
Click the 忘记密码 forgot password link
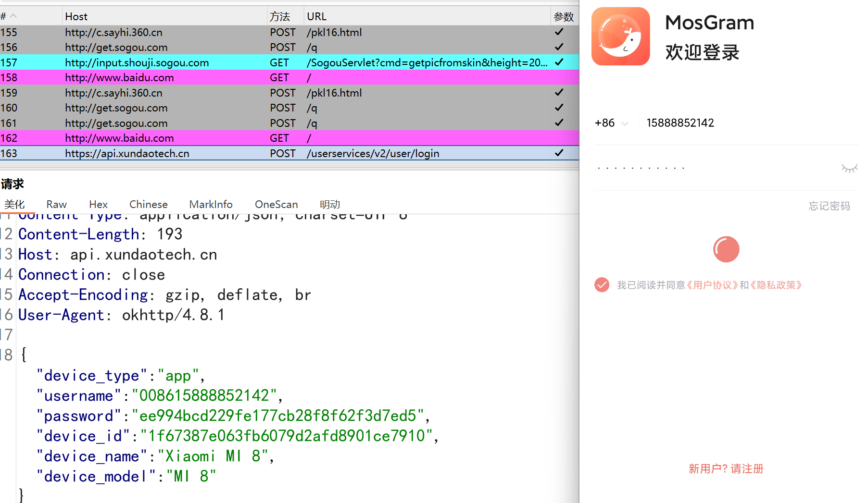pos(829,206)
